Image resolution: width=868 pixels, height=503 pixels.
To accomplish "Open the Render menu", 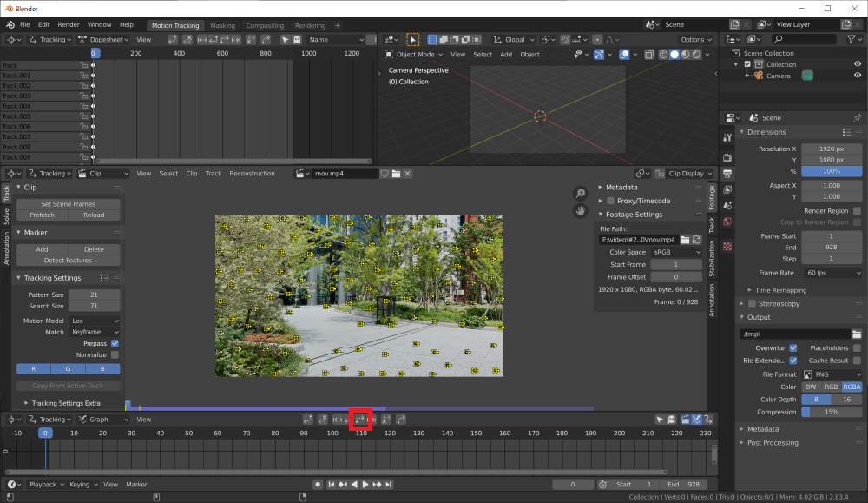I will coord(69,24).
